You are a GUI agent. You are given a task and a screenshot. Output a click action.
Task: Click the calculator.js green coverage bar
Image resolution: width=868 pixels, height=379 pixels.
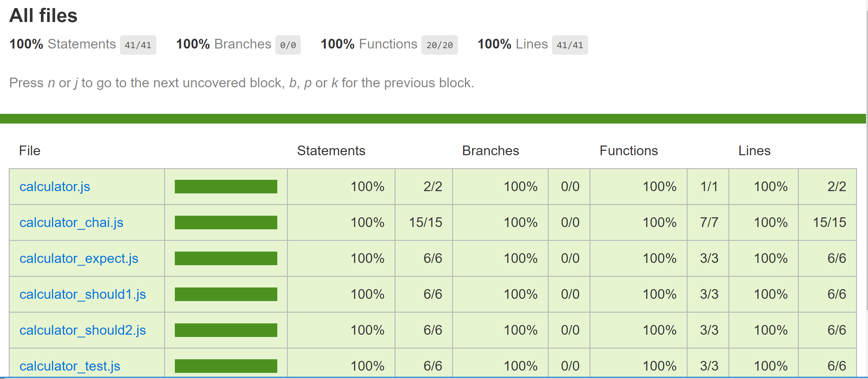(226, 187)
